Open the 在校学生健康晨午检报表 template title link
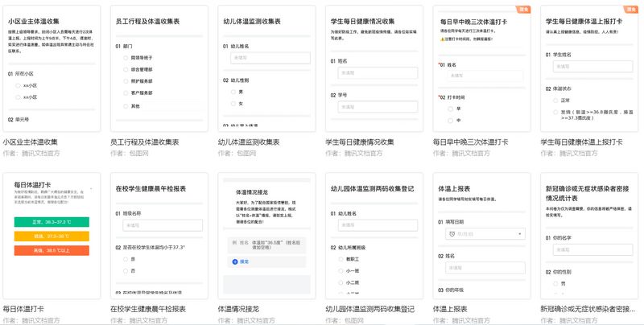 pos(147,308)
